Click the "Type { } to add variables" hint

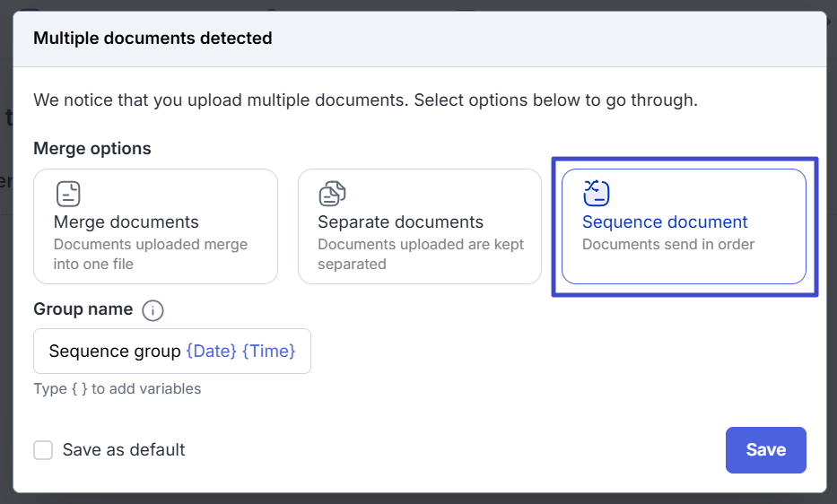[117, 388]
